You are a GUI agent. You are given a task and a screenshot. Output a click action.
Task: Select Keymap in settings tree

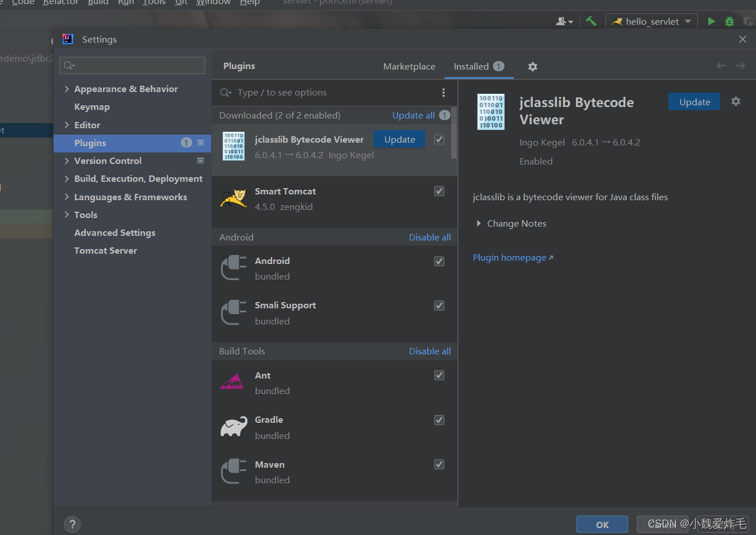pyautogui.click(x=91, y=107)
